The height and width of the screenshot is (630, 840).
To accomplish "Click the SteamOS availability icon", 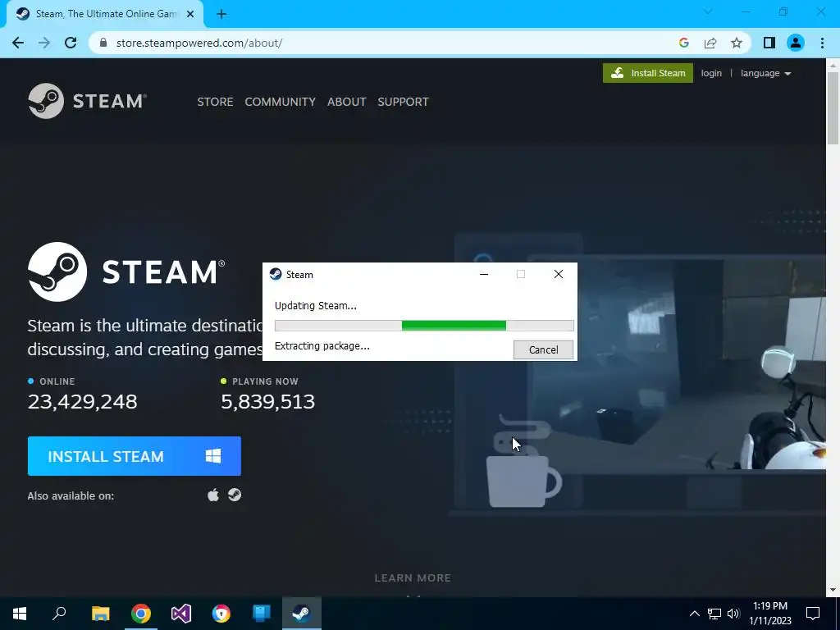I will pyautogui.click(x=235, y=495).
